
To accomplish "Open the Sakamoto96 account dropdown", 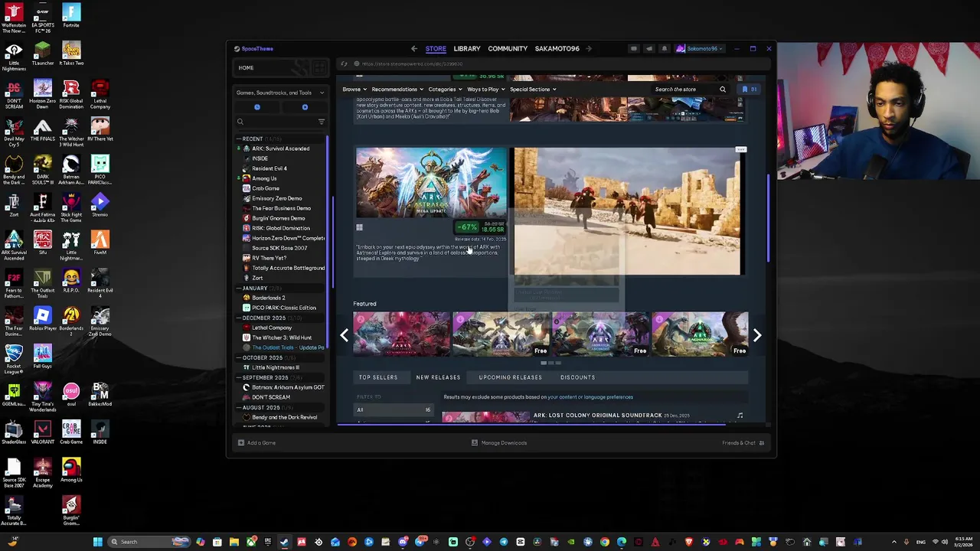I will (x=700, y=48).
